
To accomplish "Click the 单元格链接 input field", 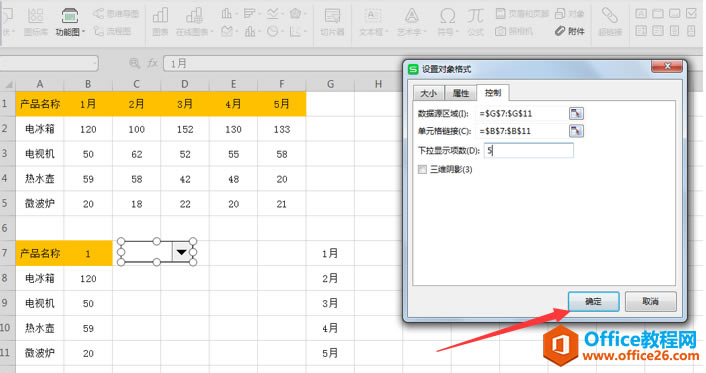I will click(x=521, y=131).
